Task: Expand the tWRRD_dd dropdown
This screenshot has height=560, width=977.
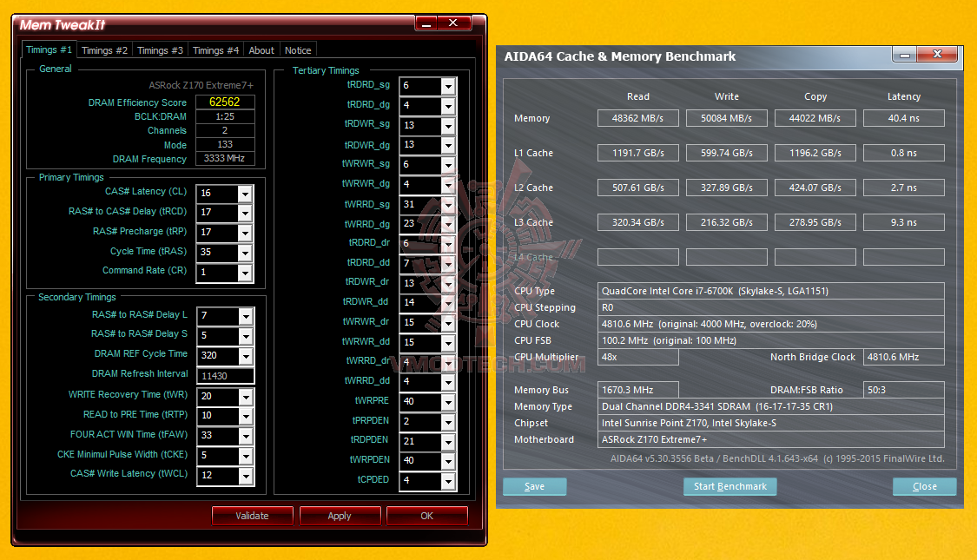Action: (x=448, y=383)
